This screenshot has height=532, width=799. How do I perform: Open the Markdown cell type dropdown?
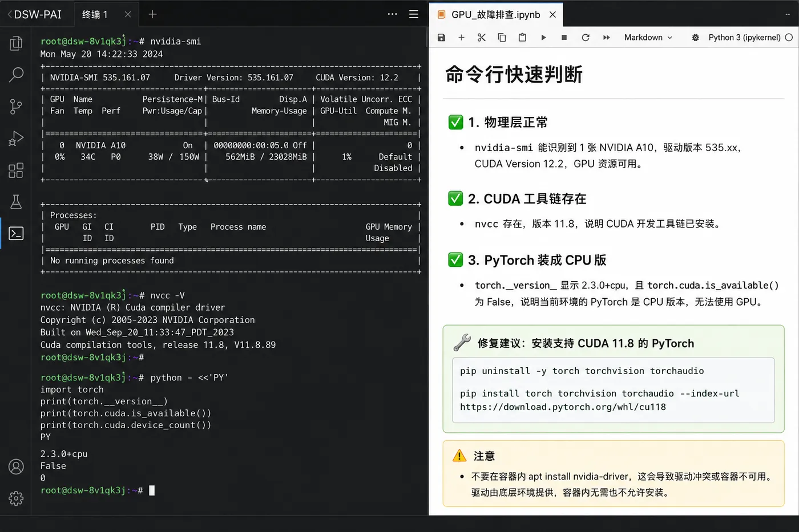click(648, 38)
